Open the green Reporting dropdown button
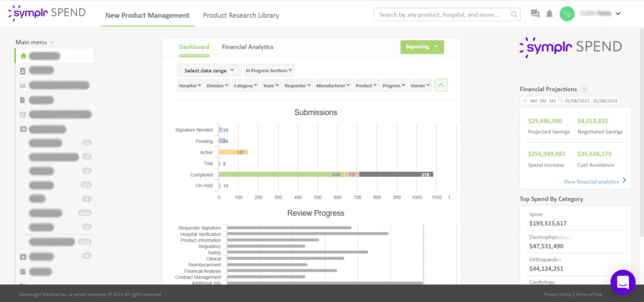The image size is (644, 302). (x=422, y=47)
